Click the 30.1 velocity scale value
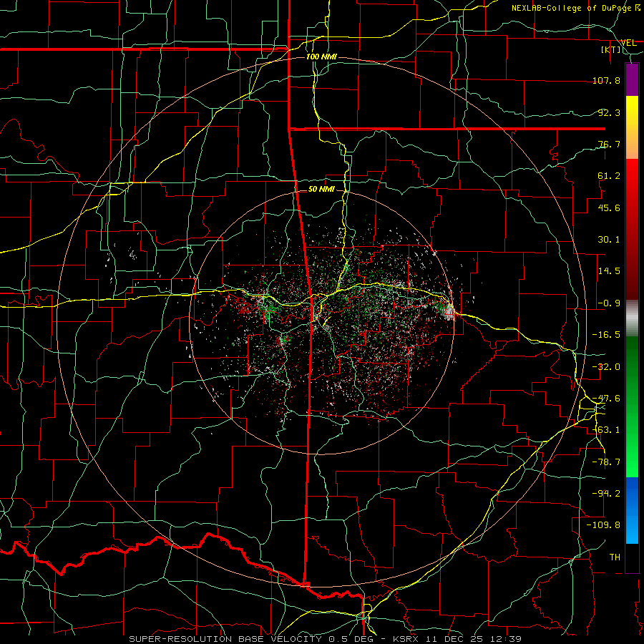 [x=609, y=240]
